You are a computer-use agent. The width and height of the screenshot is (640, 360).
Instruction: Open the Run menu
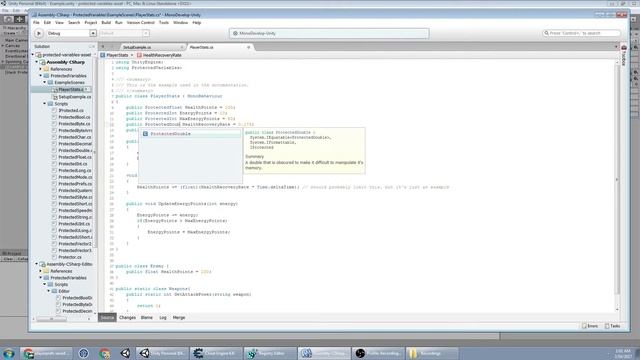[119, 22]
